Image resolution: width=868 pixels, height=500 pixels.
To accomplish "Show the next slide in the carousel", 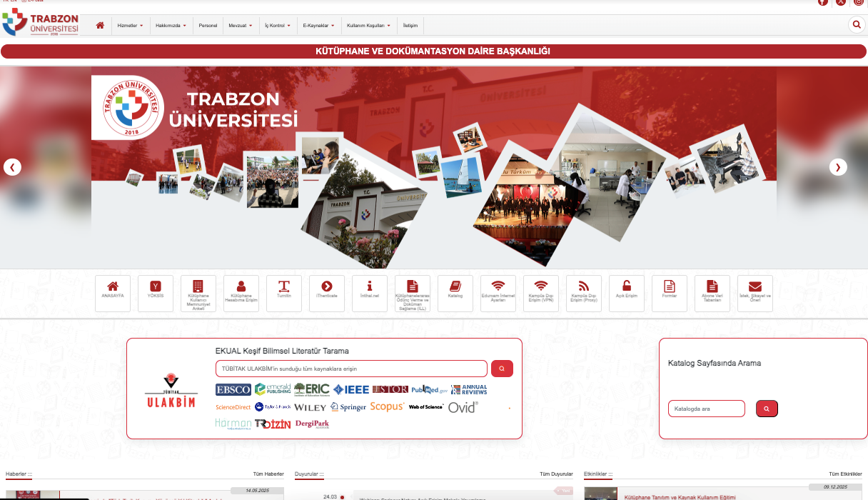I will click(x=838, y=167).
